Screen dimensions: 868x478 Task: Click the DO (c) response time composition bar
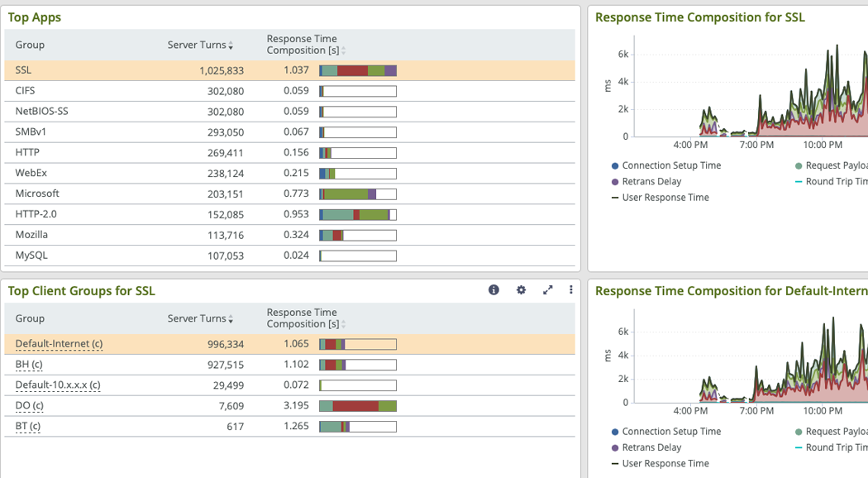[x=358, y=406]
